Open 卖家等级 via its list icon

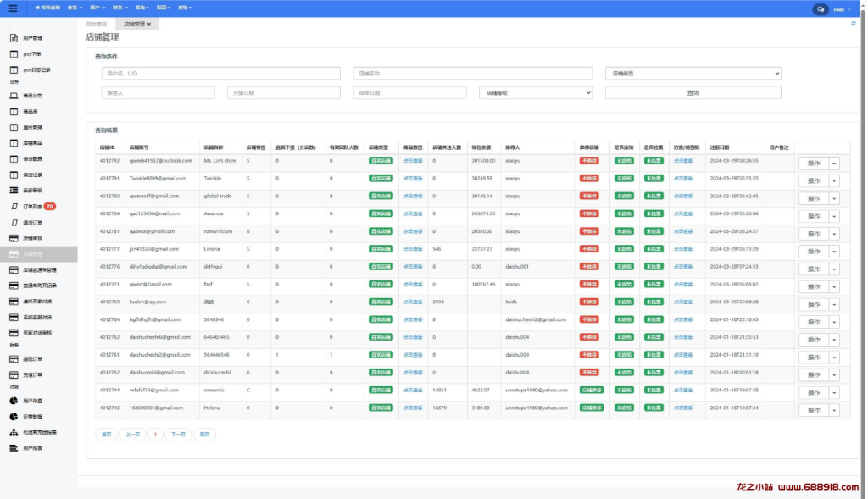click(14, 191)
